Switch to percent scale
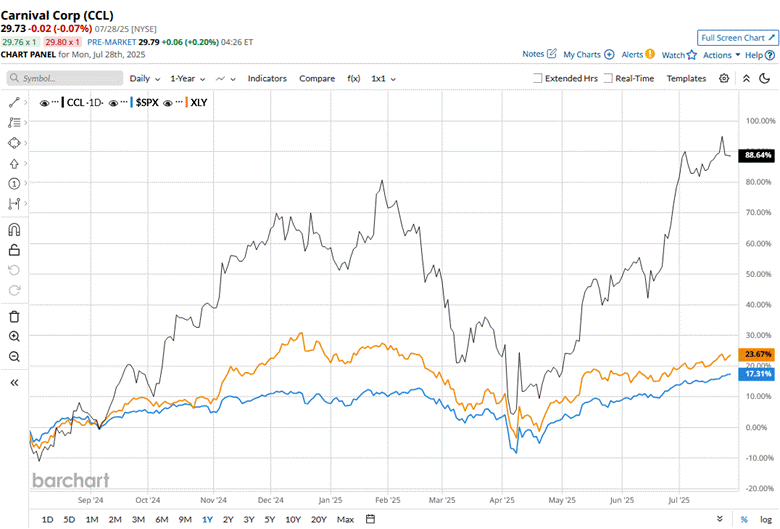 click(x=744, y=520)
